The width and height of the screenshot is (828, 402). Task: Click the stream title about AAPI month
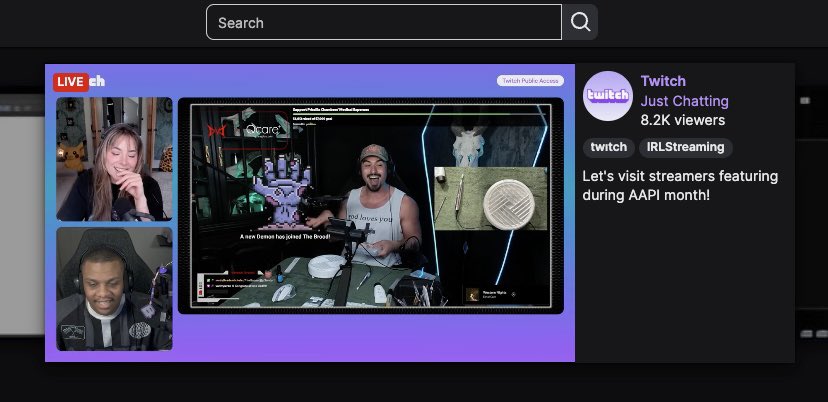tap(680, 185)
